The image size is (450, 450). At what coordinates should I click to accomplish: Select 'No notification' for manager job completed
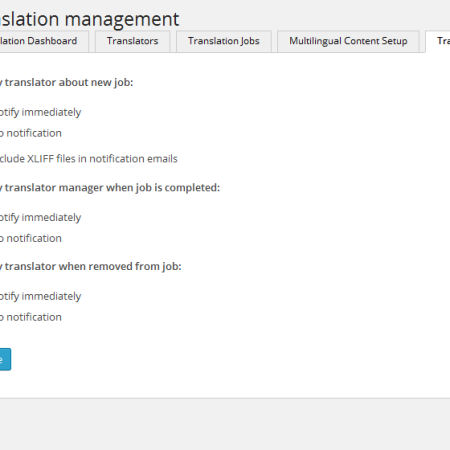[x=31, y=239]
